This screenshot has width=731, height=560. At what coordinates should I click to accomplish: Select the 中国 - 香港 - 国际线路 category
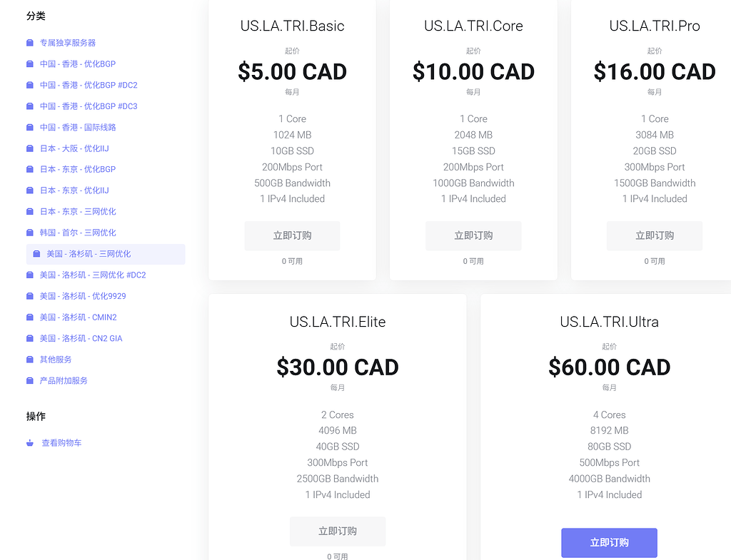[78, 127]
